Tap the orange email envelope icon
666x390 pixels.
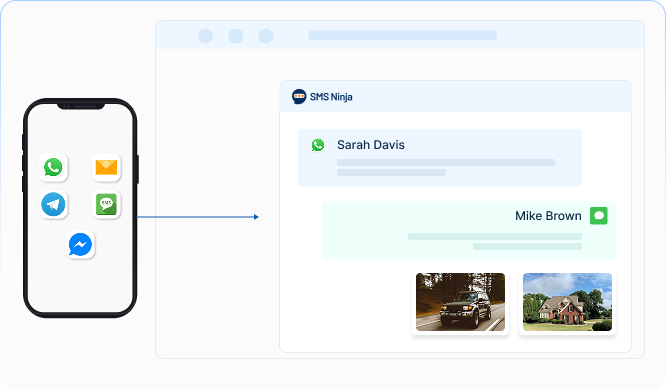106,167
